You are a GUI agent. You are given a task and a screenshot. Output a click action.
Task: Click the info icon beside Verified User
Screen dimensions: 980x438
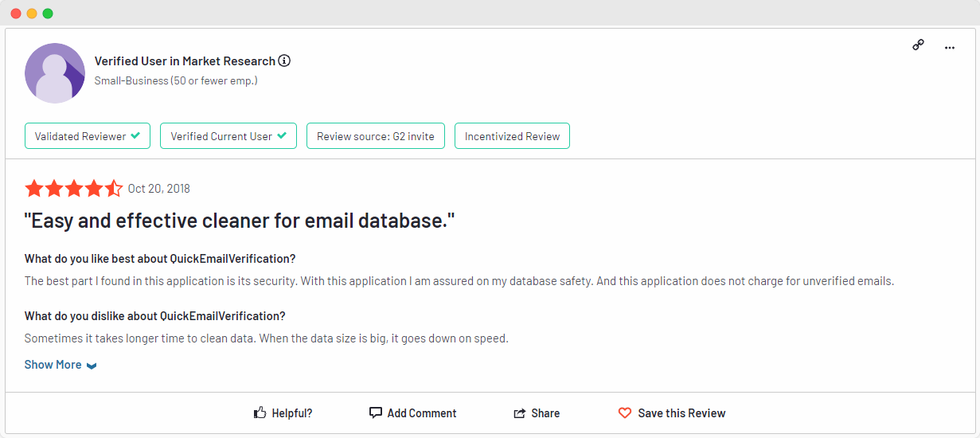(284, 61)
